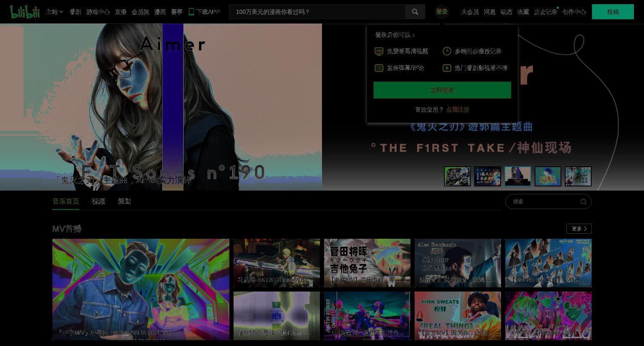Open the 菅田将晖 吉他兔子 video
Viewport: 644px width, 346px height.
click(367, 263)
